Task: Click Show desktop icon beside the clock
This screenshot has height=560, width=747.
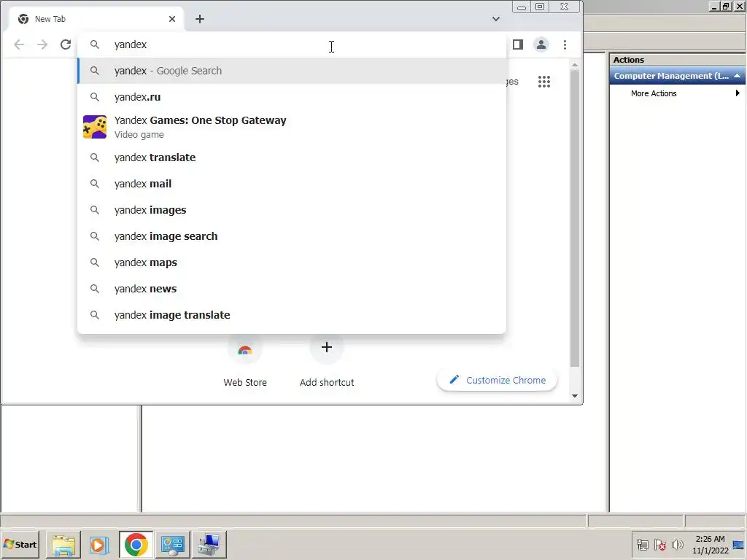Action: [739, 545]
